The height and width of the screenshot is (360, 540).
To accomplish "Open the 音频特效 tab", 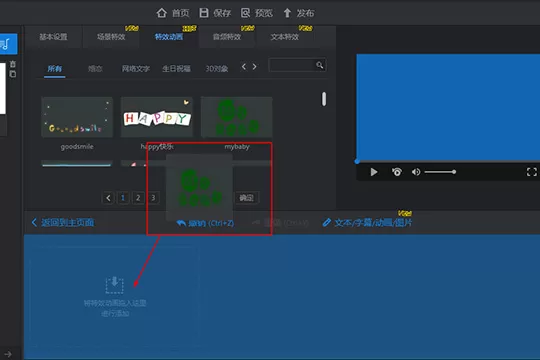I will pos(227,37).
